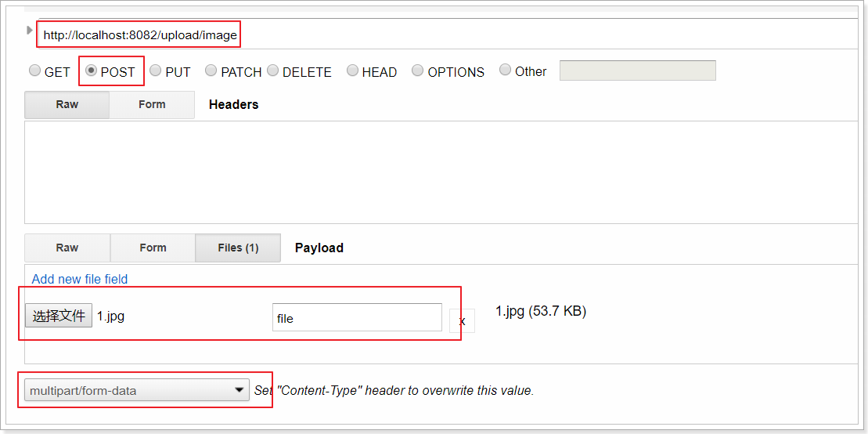Click the 1.jpg (53.7 KB) file label
Image resolution: width=868 pixels, height=434 pixels.
541,312
